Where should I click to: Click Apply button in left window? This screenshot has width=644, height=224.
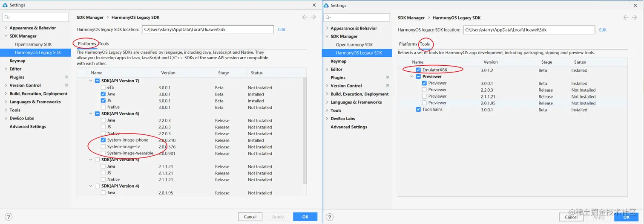click(278, 217)
